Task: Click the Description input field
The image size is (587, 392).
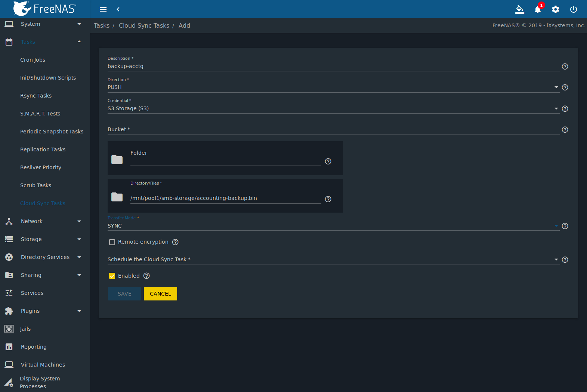Action: pyautogui.click(x=333, y=66)
